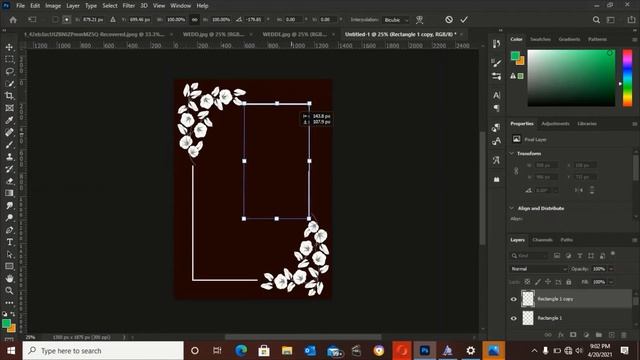Select the Gradient tool
The image size is (640, 360).
click(x=9, y=193)
